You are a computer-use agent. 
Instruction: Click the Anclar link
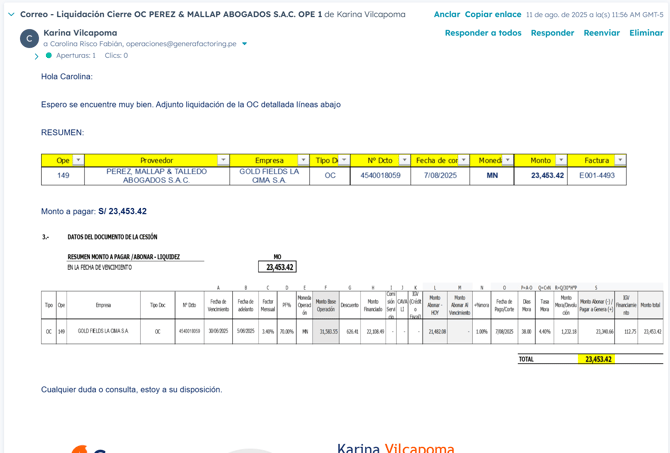tap(447, 14)
